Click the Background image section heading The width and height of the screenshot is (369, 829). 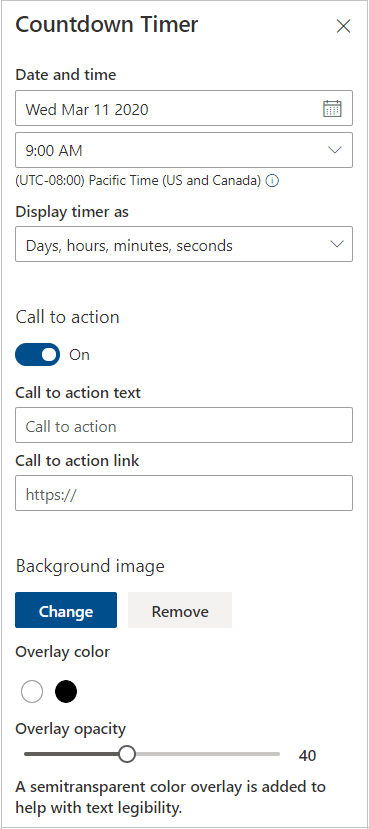[90, 566]
